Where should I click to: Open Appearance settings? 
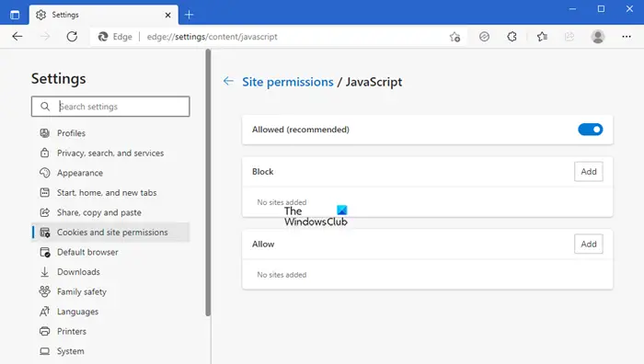80,173
